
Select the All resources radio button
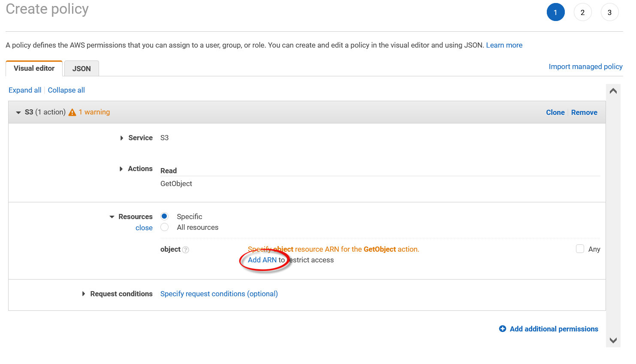click(x=164, y=227)
